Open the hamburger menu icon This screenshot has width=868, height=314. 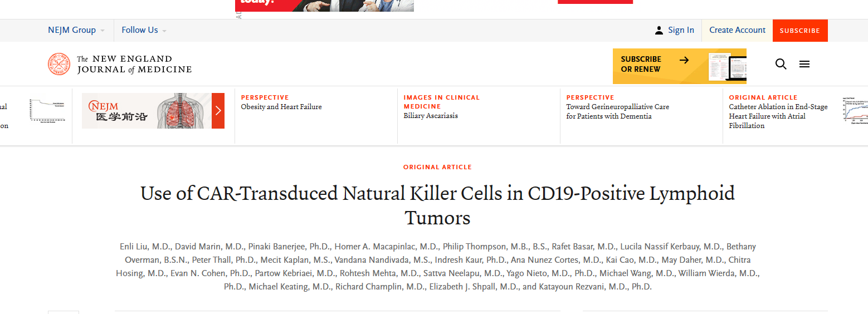pos(804,64)
